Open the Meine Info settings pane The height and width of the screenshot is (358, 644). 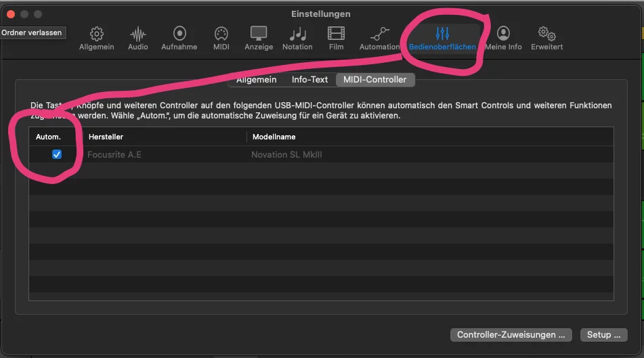(503, 39)
